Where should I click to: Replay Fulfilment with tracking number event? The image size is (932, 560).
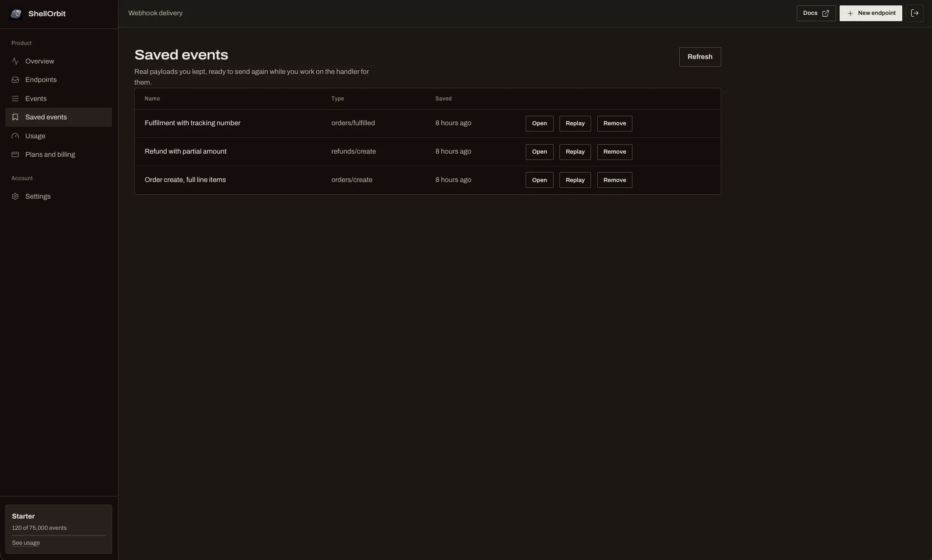(575, 123)
